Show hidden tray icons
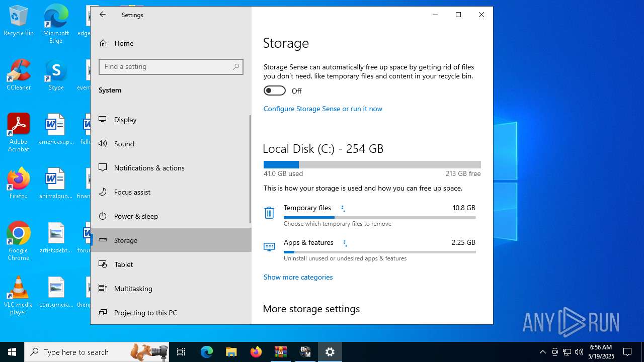Viewport: 644px width, 362px height. point(542,352)
